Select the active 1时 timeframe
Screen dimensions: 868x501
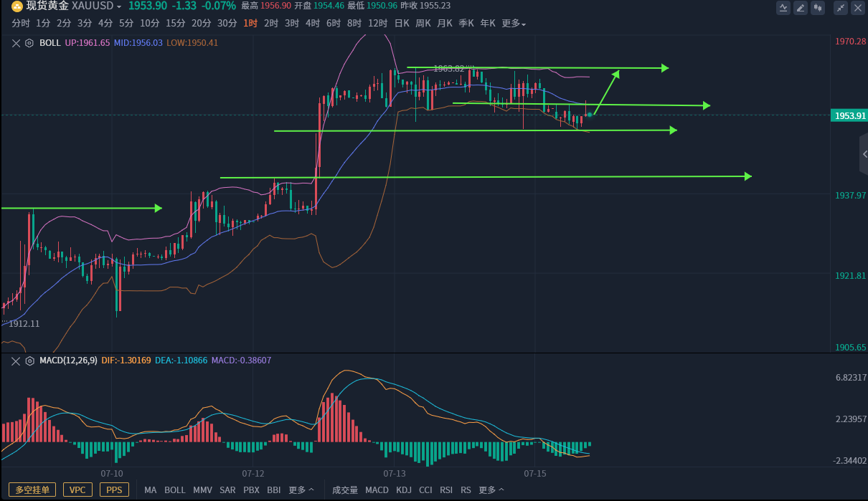pos(250,23)
